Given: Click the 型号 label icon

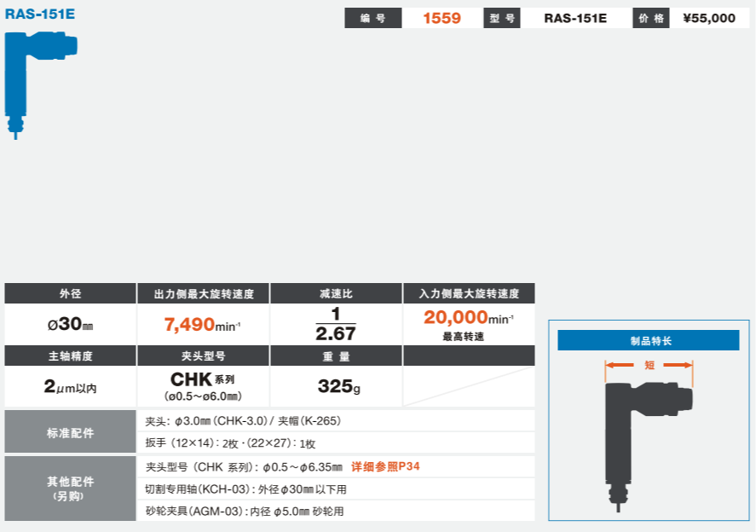Looking at the screenshot, I should click(x=503, y=18).
